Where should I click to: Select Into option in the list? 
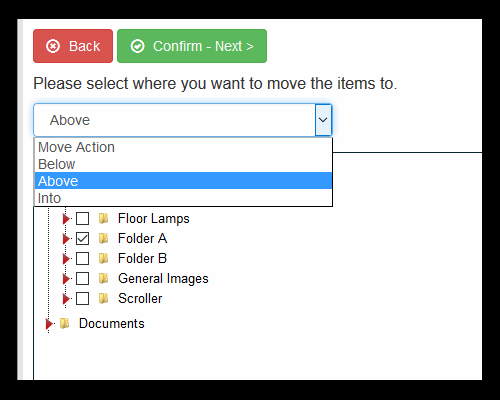click(x=183, y=198)
